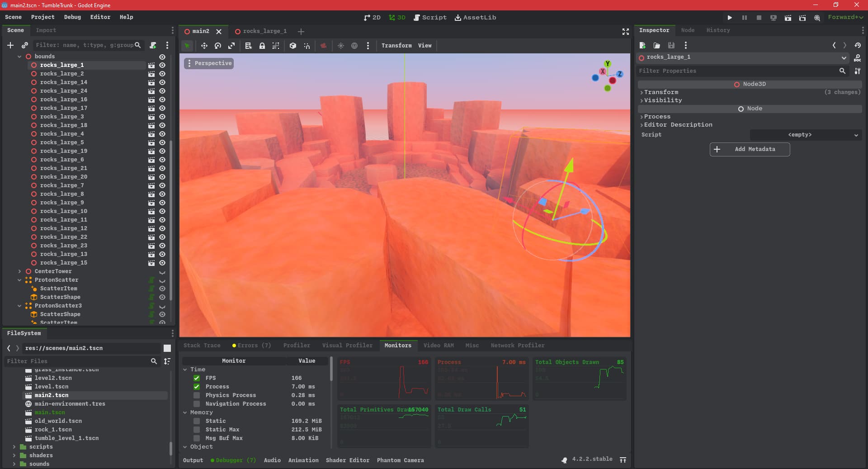Uncheck the FPS monitor checkbox
The image size is (868, 469).
tap(197, 378)
